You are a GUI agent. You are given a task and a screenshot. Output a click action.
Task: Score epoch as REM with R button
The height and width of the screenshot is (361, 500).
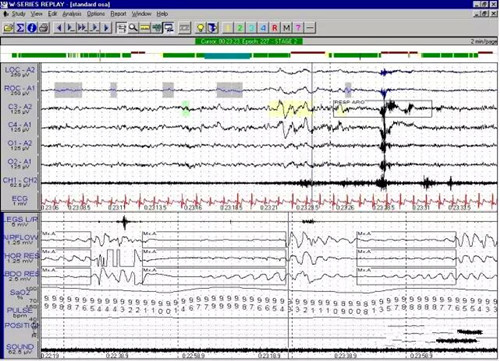[275, 28]
